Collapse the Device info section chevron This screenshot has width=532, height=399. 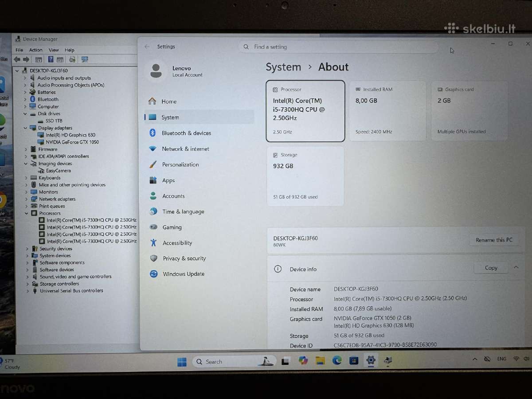pyautogui.click(x=516, y=268)
